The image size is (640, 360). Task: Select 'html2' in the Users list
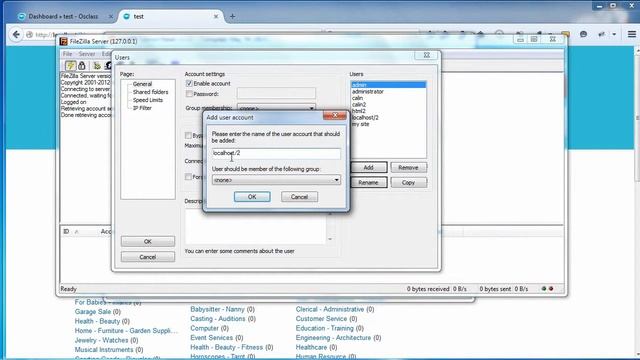(x=389, y=111)
